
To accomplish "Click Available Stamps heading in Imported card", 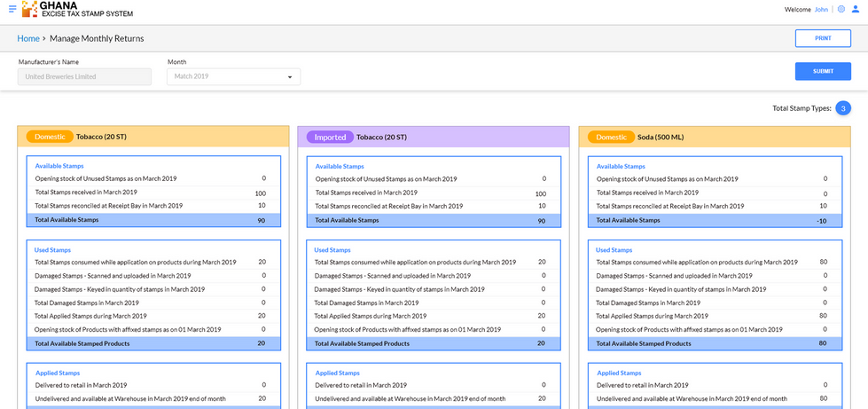I will click(x=340, y=166).
